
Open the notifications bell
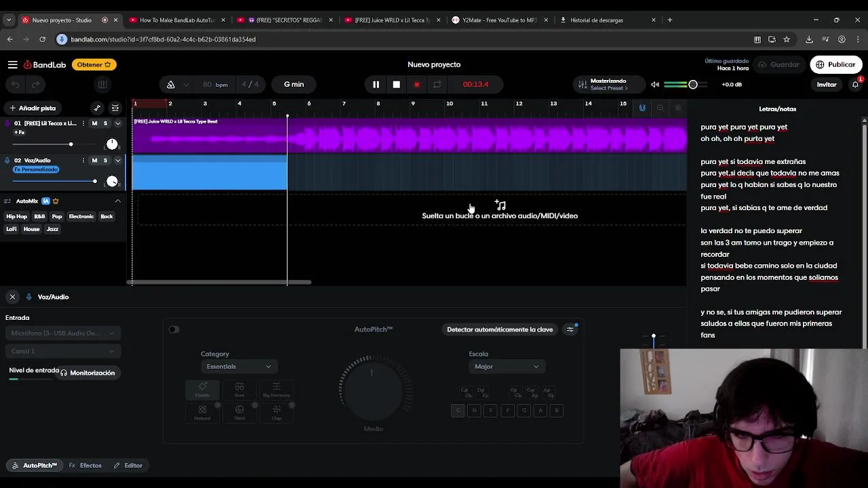point(855,85)
